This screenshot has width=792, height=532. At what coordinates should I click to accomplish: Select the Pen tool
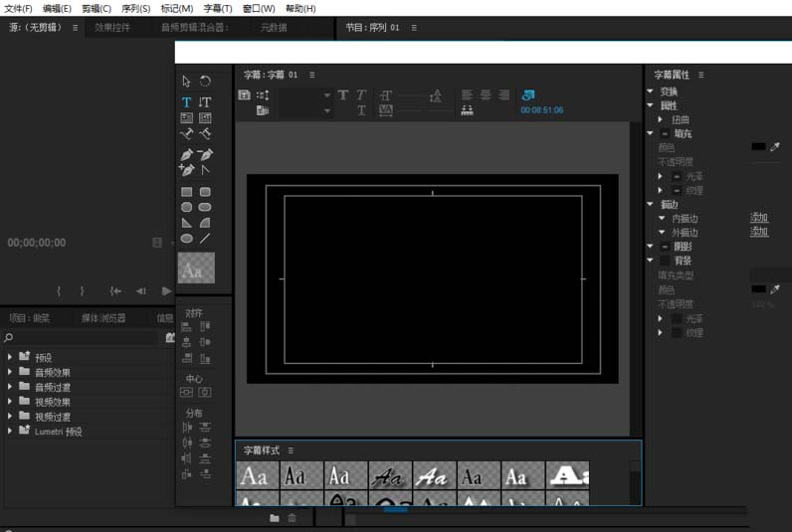pyautogui.click(x=186, y=155)
